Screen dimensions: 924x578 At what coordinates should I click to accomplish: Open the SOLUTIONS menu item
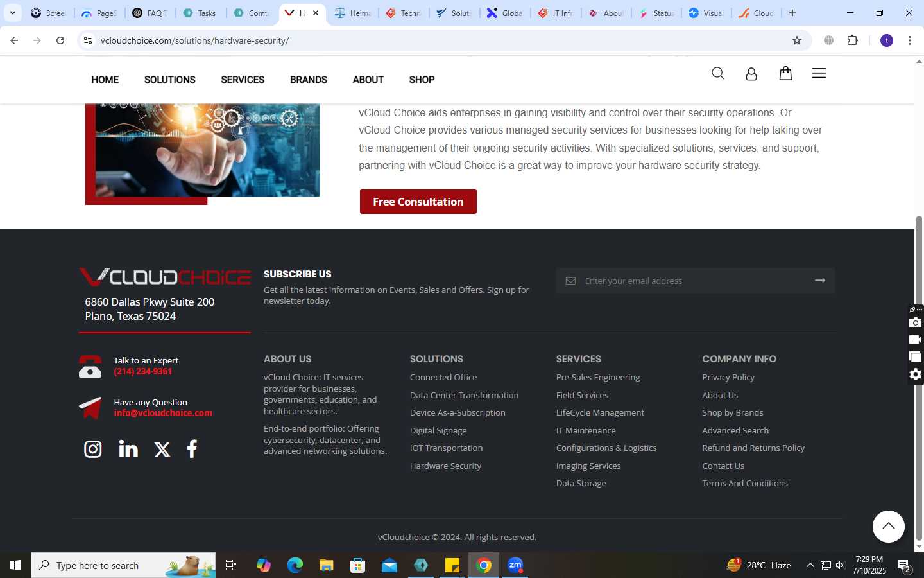(170, 80)
